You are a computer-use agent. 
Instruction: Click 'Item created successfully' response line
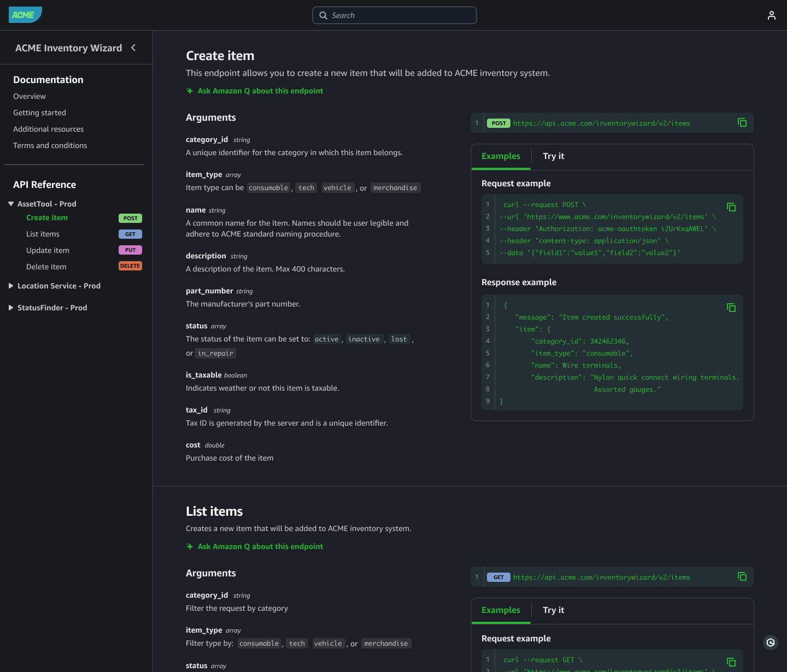(x=591, y=317)
